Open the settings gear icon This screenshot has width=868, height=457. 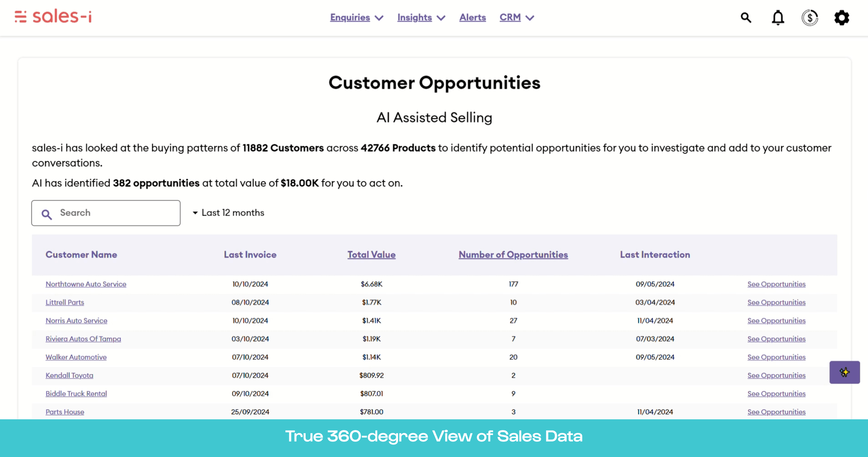[x=842, y=17]
